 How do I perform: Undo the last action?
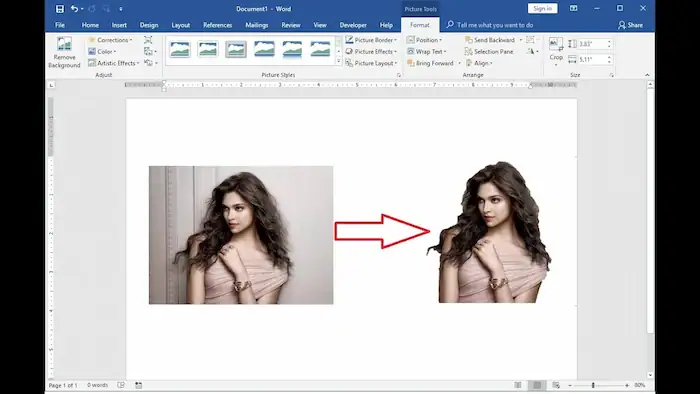74,8
